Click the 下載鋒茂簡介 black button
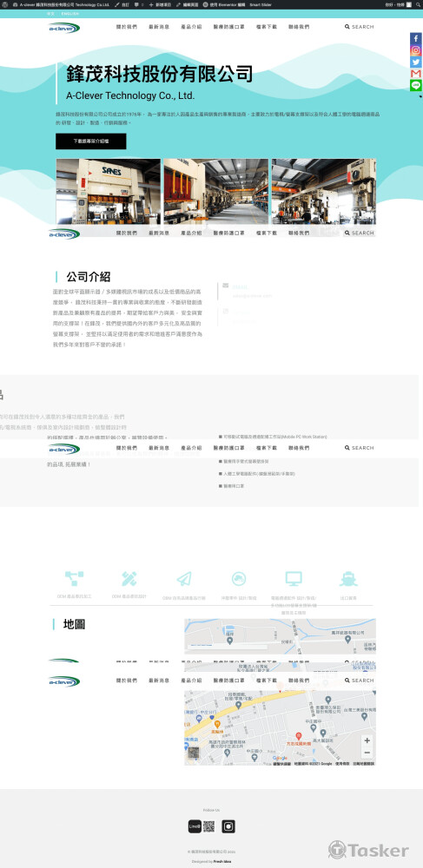The height and width of the screenshot is (868, 423). (x=91, y=141)
